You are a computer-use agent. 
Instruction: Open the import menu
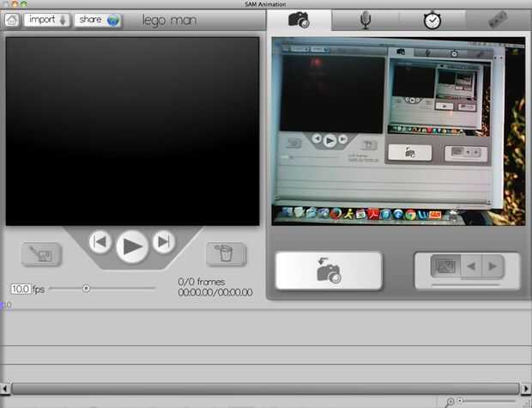[x=47, y=20]
